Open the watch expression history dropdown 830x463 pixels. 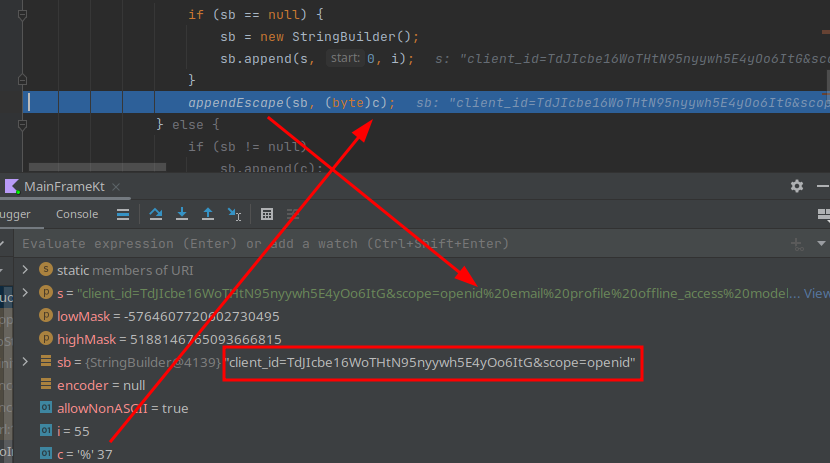tap(821, 244)
